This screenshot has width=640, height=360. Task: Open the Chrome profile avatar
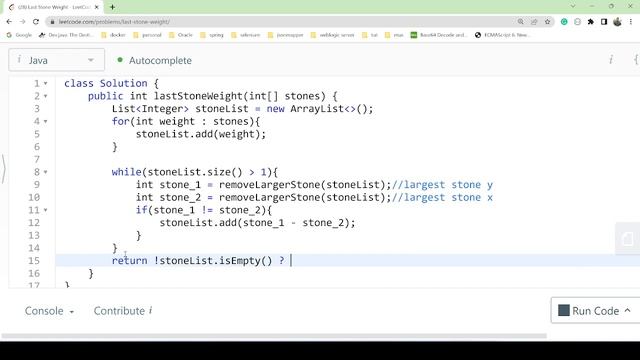[617, 22]
